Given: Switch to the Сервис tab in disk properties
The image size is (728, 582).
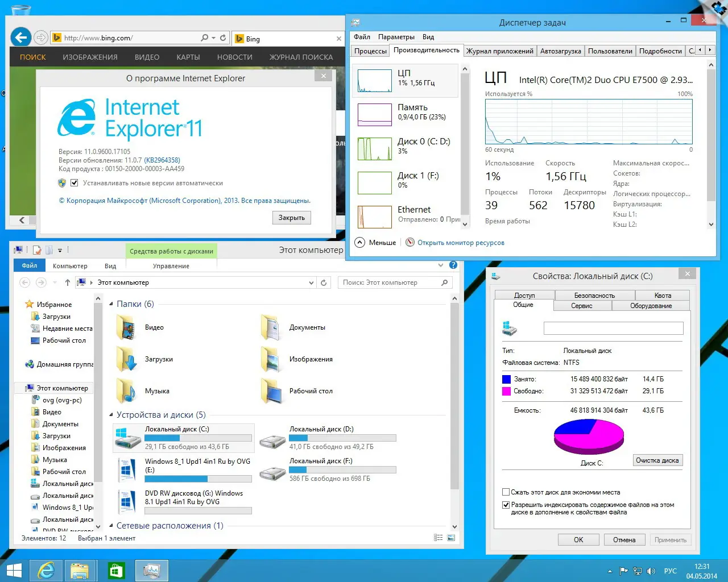Looking at the screenshot, I should click(582, 306).
